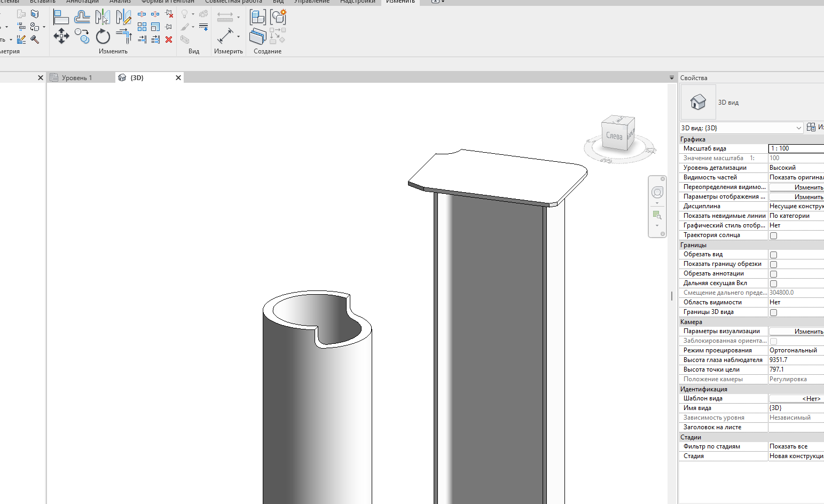Toggle Траектория солнца checkbox

tap(773, 235)
